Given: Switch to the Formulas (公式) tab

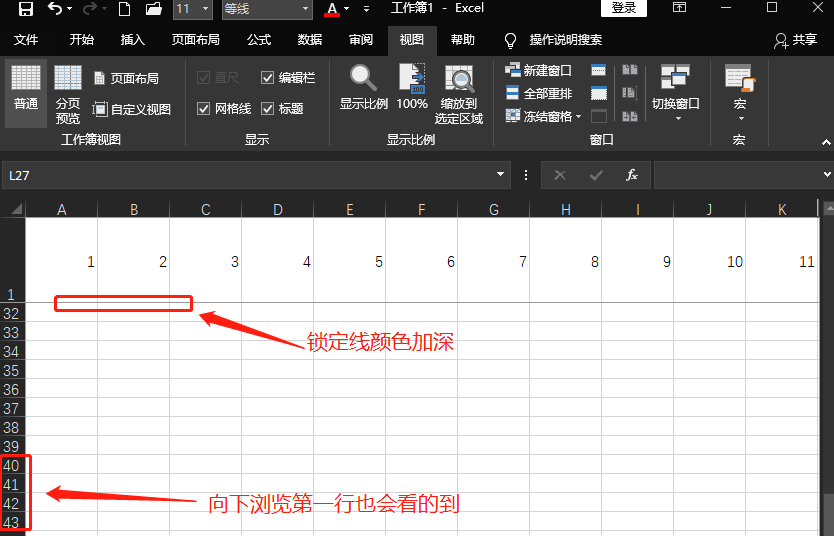Looking at the screenshot, I should (259, 40).
